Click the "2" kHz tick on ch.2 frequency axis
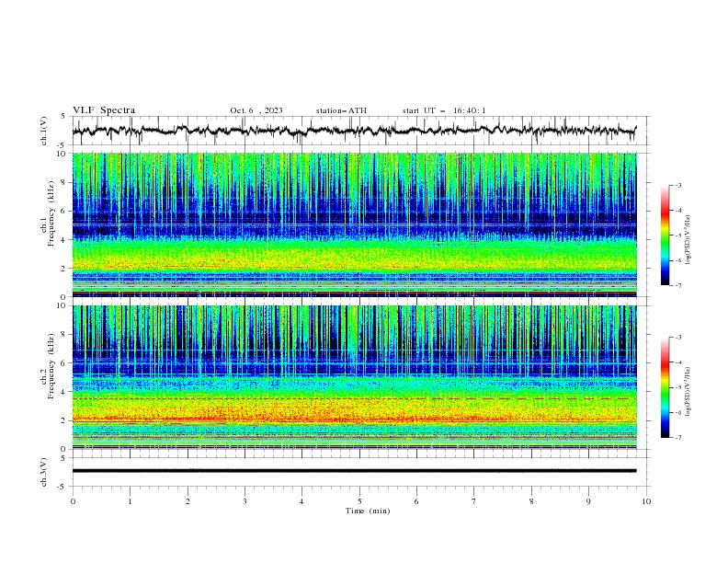The width and height of the screenshot is (728, 563). point(64,420)
